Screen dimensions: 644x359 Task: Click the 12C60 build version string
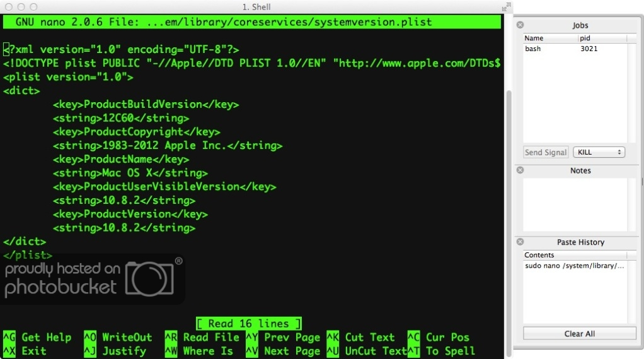tap(118, 118)
